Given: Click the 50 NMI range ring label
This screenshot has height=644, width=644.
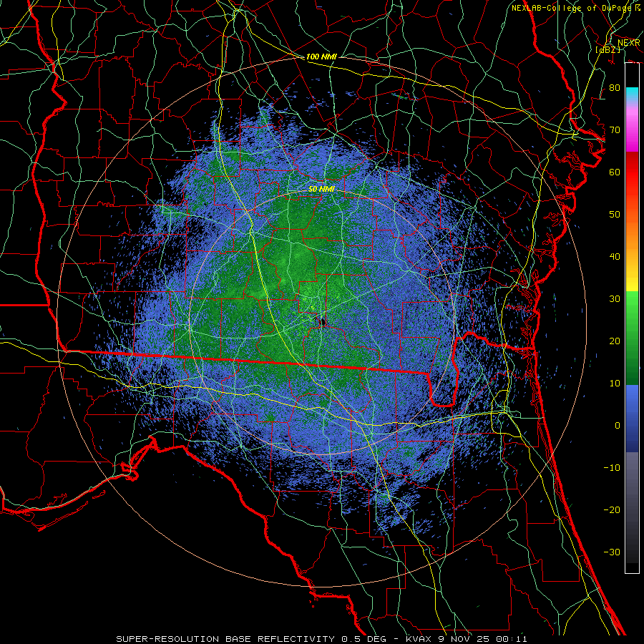Looking at the screenshot, I should pyautogui.click(x=321, y=189).
